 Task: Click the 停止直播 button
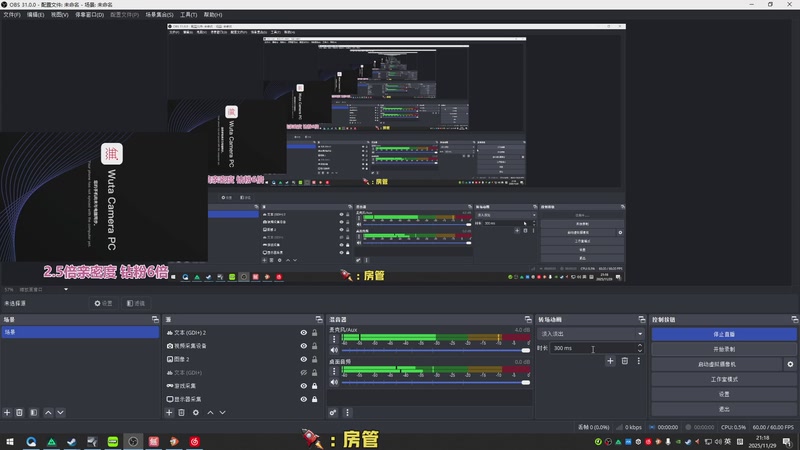pos(724,334)
